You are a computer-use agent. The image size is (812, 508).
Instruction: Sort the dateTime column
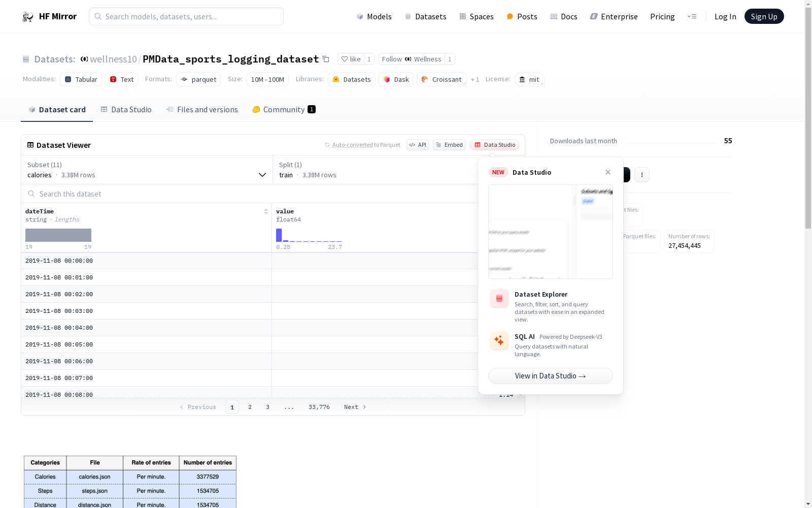coord(266,211)
